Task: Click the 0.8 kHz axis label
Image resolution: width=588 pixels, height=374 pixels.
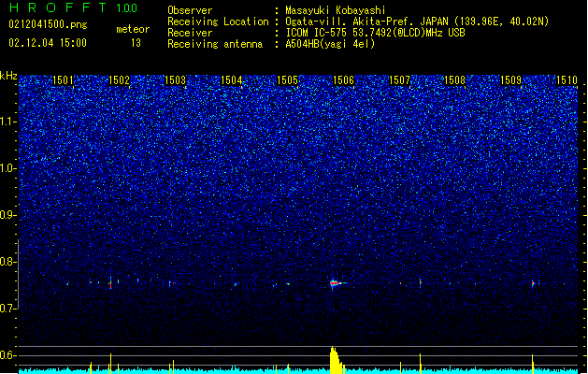Action: tap(8, 262)
